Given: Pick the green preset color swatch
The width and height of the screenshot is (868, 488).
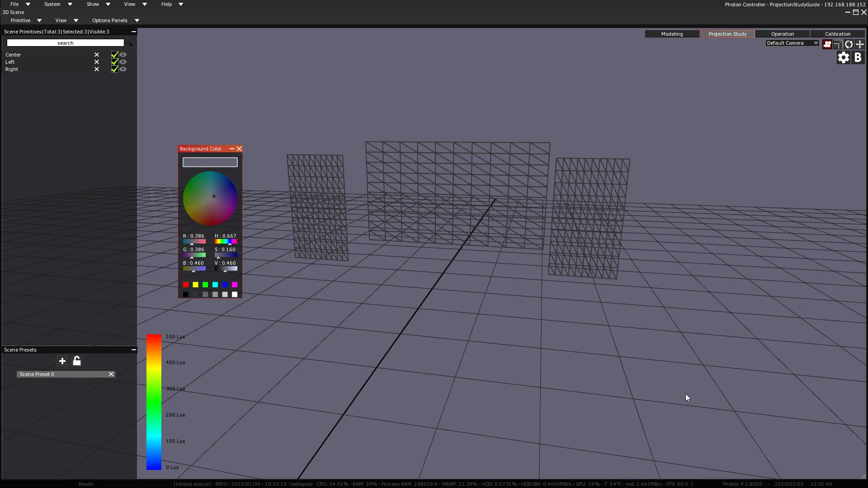Looking at the screenshot, I should [x=205, y=285].
